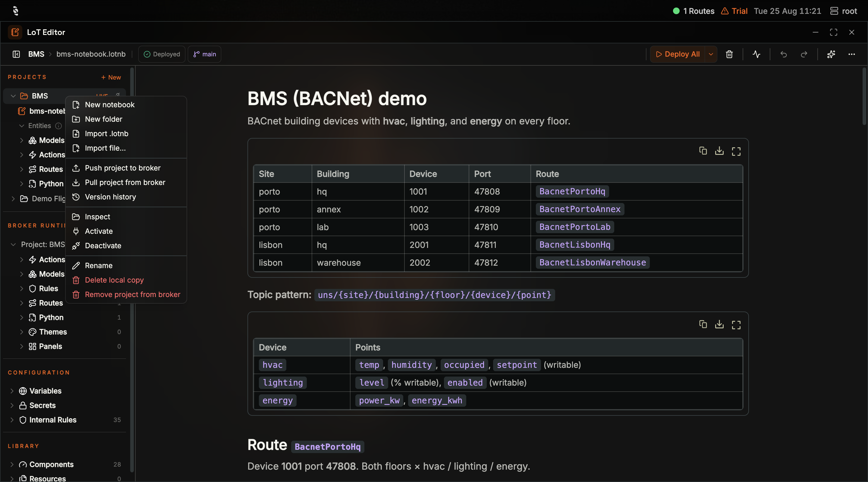868x482 pixels.
Task: Open the AI sparkle assistant icon
Action: tap(831, 54)
